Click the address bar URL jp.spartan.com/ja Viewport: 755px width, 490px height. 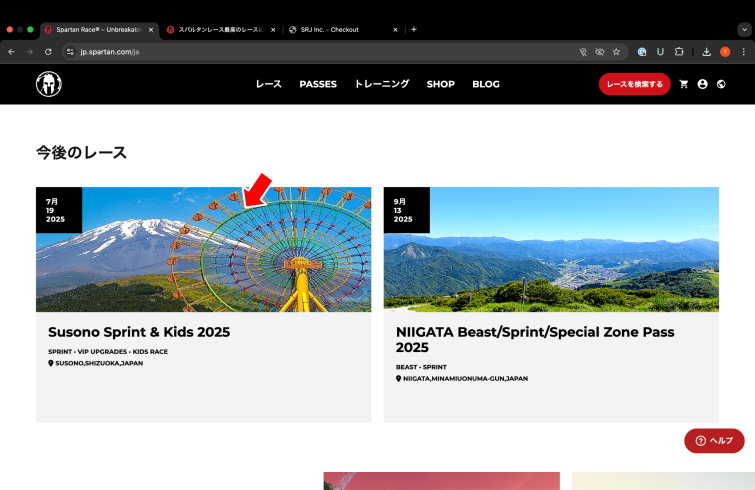point(110,52)
